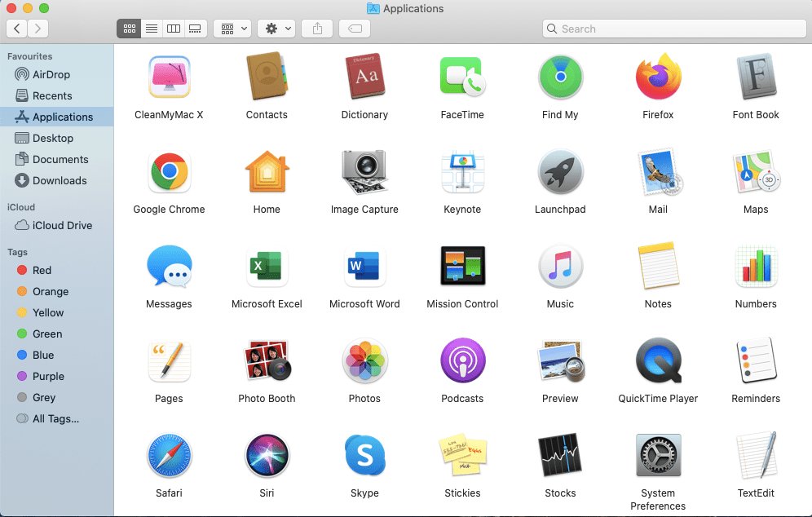The height and width of the screenshot is (517, 812).
Task: Open the QuickTime Player icon
Action: pyautogui.click(x=658, y=361)
